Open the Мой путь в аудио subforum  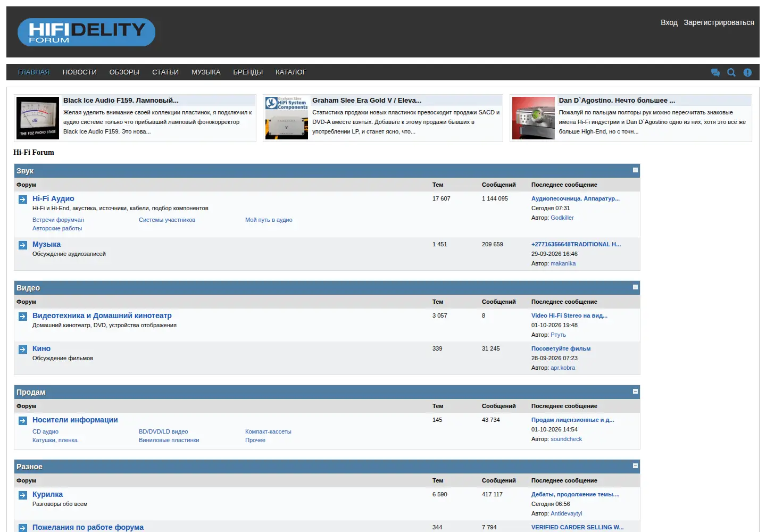coord(269,220)
